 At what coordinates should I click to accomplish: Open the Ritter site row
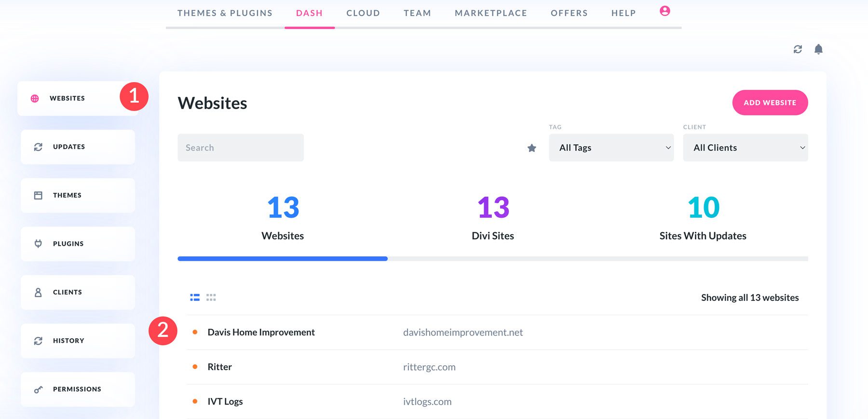497,367
